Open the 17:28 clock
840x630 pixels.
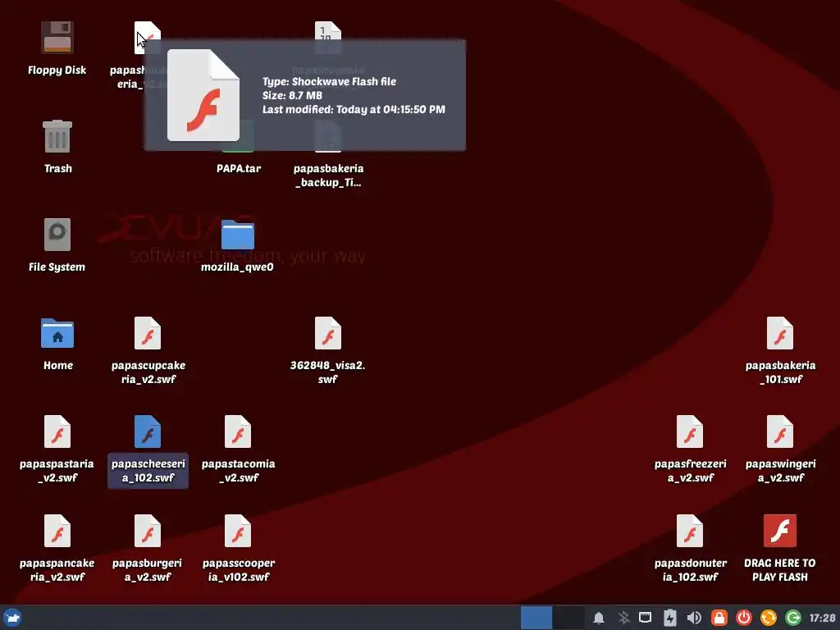coord(822,618)
